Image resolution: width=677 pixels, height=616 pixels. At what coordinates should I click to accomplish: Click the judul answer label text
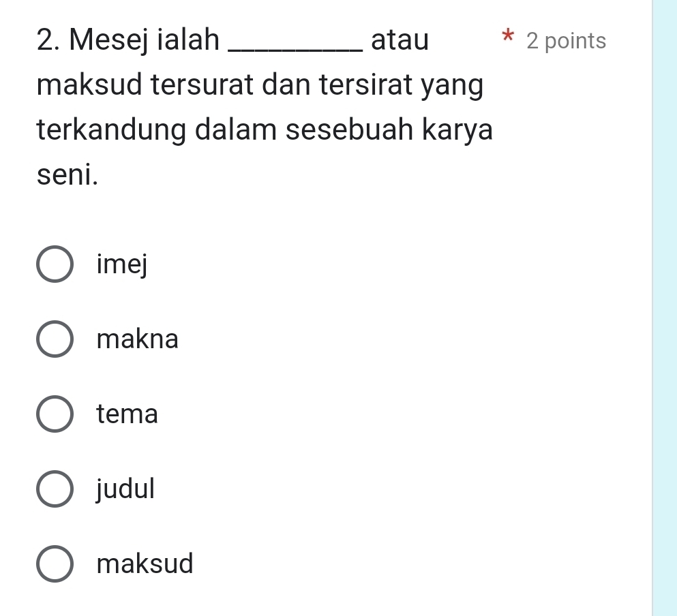click(126, 489)
